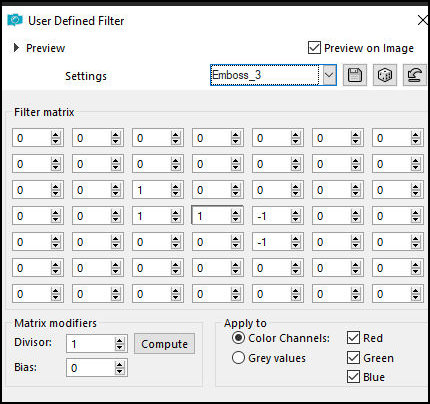Select the Color Channels radio button
This screenshot has height=404, width=430.
click(x=238, y=338)
